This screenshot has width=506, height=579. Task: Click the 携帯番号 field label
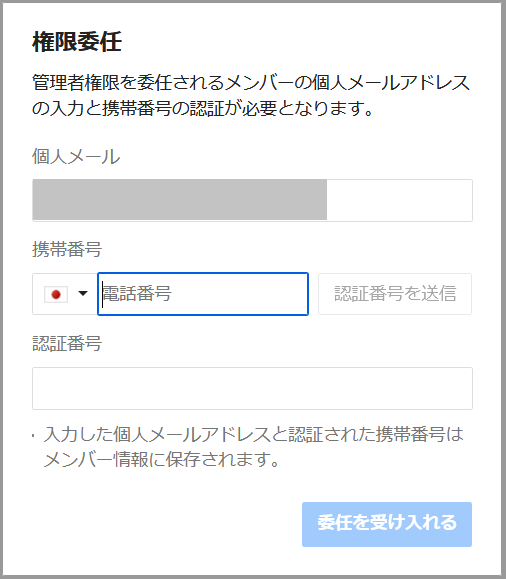point(67,249)
